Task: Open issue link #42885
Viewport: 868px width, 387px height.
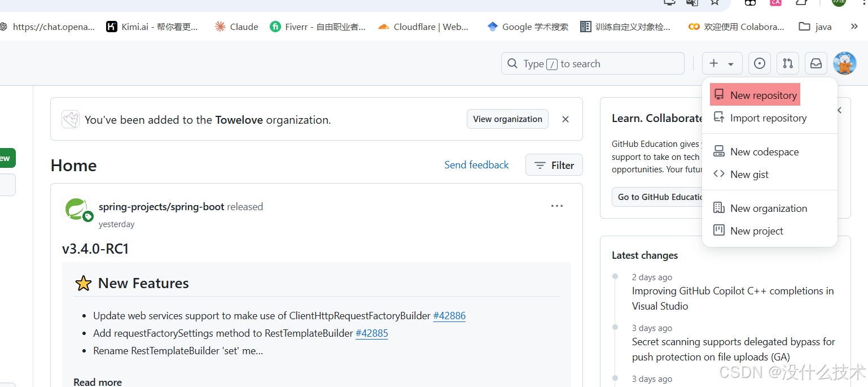Action: 372,333
